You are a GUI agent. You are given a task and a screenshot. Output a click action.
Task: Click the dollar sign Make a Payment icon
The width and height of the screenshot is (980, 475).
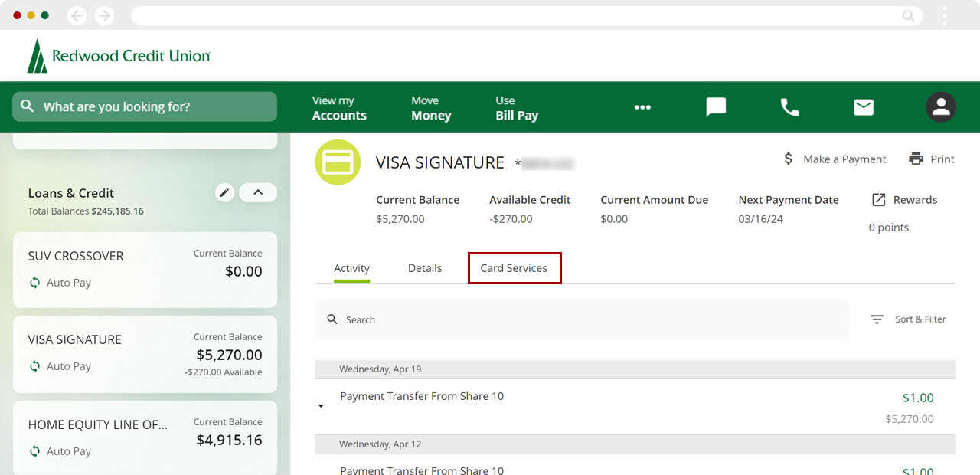pyautogui.click(x=789, y=159)
